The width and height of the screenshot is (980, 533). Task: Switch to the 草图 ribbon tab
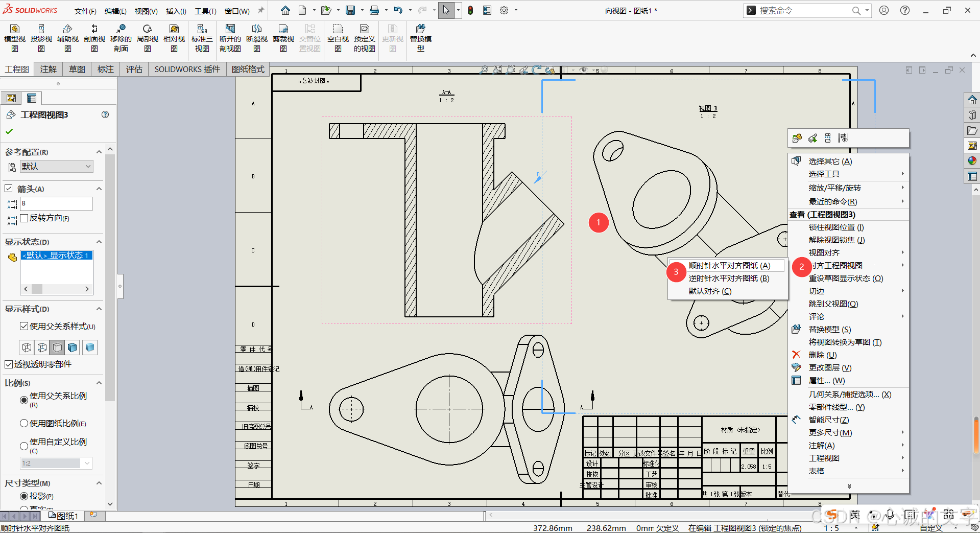tap(77, 69)
